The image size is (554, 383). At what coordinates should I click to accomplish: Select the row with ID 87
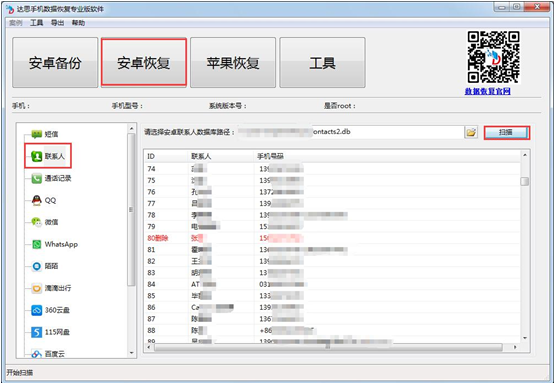point(332,319)
